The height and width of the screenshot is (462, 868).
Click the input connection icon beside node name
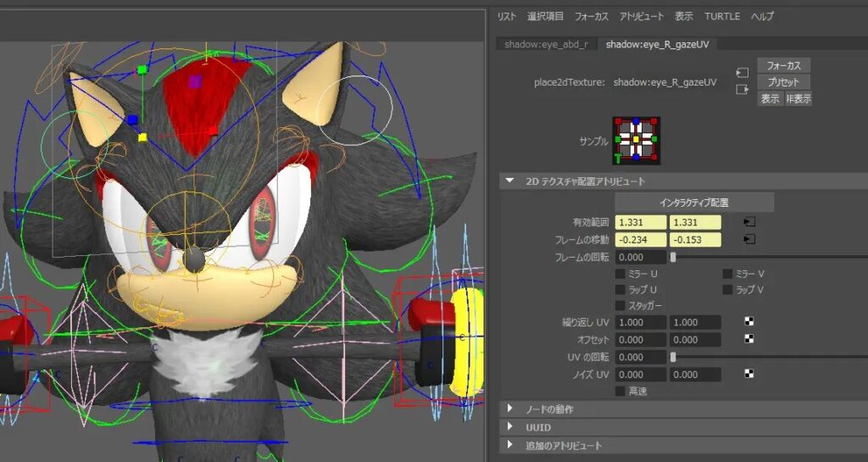[x=742, y=73]
